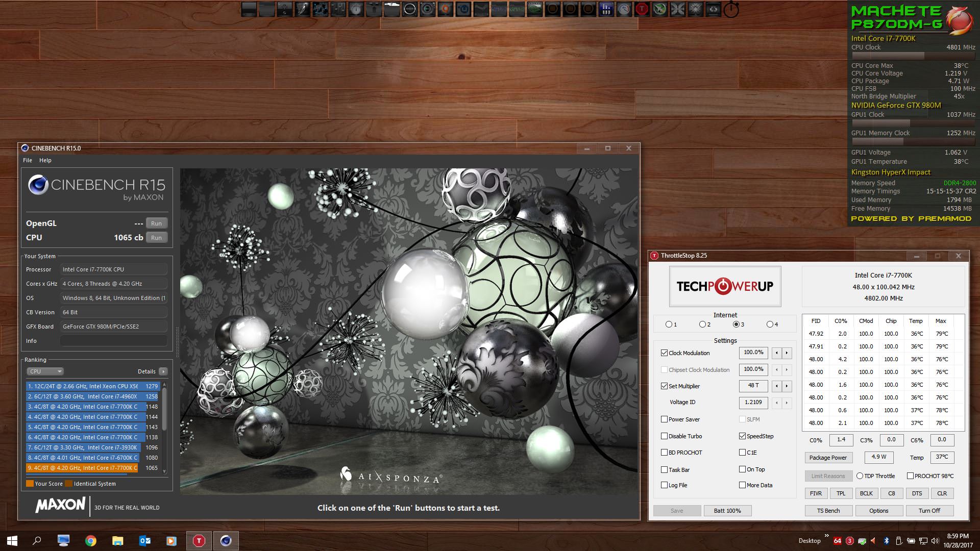Enable Power Saver checkbox
Image resolution: width=980 pixels, height=551 pixels.
[664, 419]
